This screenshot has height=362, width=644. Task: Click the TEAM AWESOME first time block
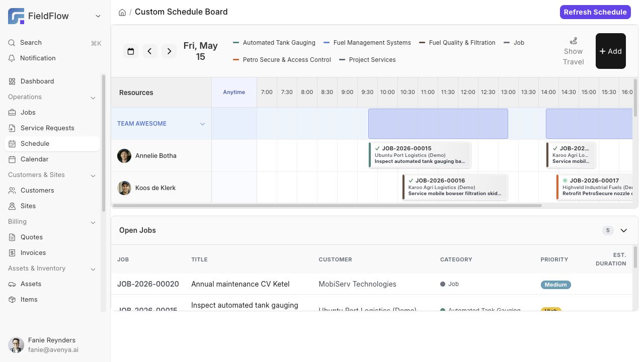tap(438, 124)
